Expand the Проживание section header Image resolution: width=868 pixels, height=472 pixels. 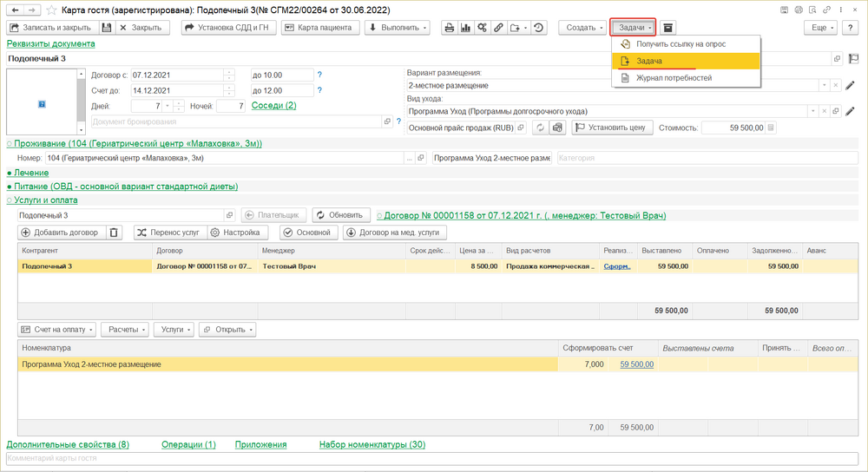click(x=135, y=143)
